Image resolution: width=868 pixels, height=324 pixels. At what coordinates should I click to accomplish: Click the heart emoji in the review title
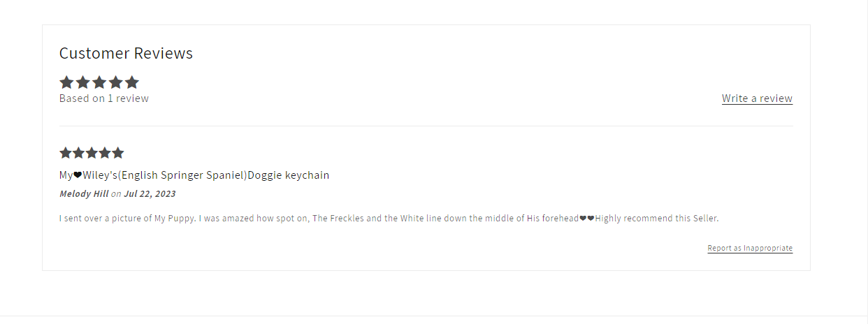pyautogui.click(x=78, y=175)
